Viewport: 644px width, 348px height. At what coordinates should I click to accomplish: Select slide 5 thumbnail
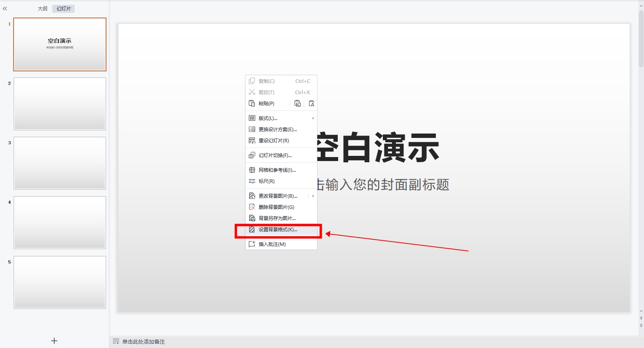point(60,282)
